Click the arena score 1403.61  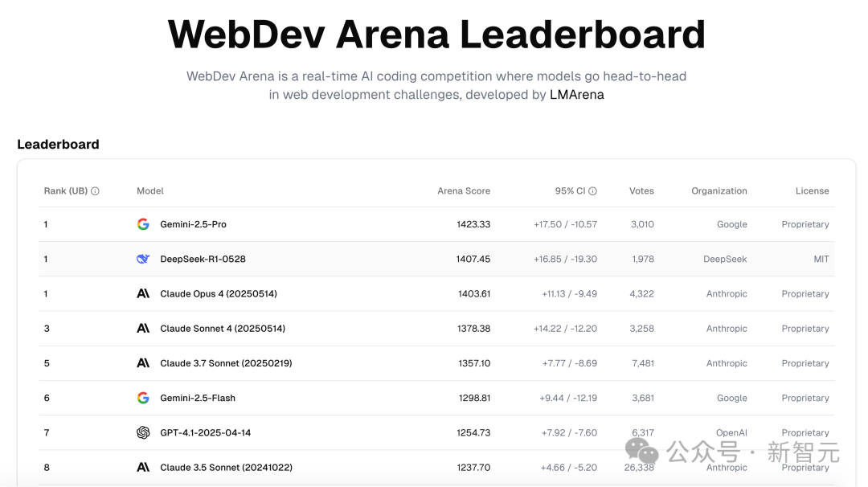pos(474,294)
